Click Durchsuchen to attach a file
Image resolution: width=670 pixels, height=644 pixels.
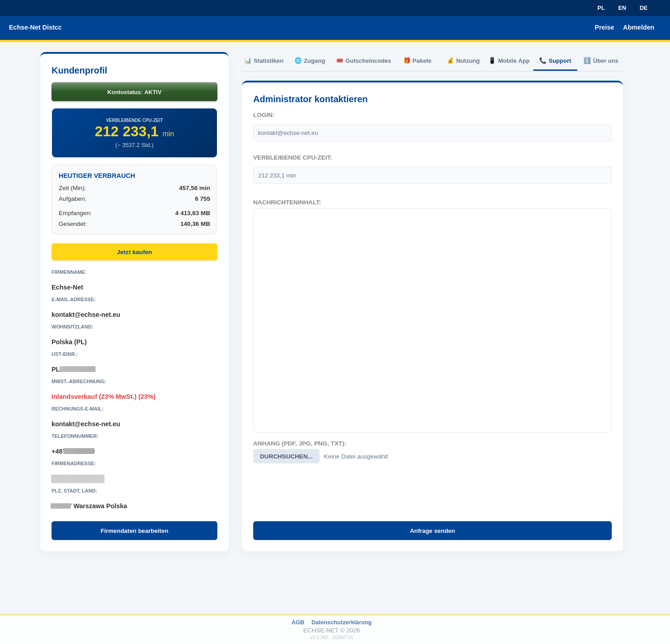tap(286, 456)
